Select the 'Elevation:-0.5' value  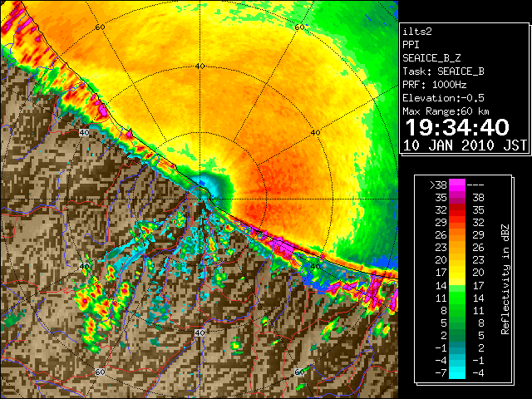tap(443, 98)
